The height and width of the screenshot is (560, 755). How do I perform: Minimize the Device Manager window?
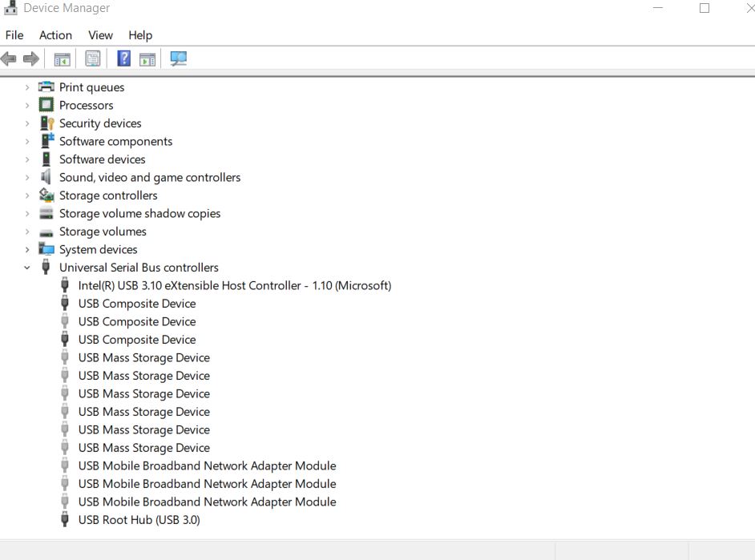pos(658,8)
